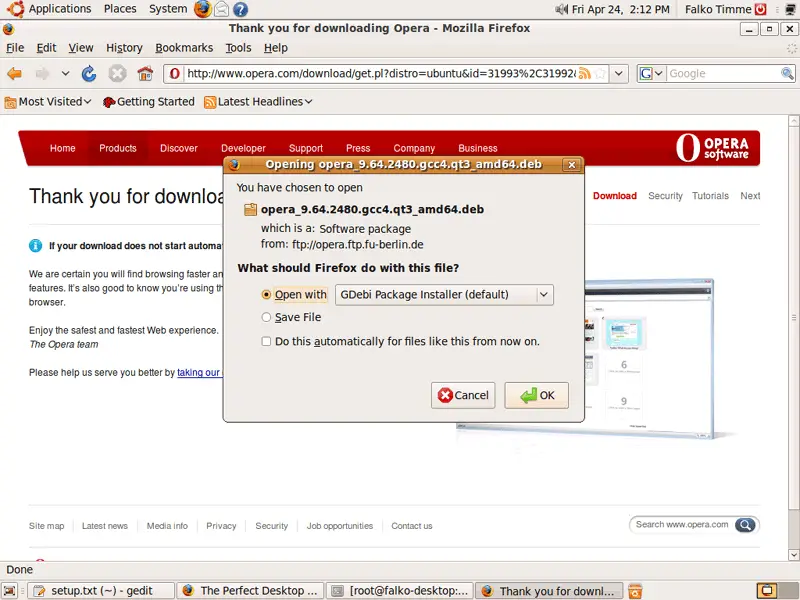The image size is (800, 600).
Task: Click the Site map footer link
Action: [46, 526]
